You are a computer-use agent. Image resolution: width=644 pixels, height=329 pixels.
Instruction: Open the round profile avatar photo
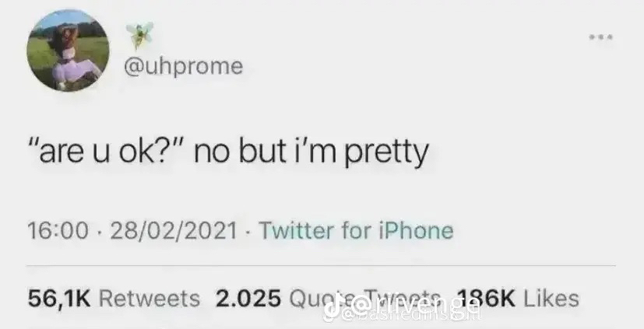[69, 51]
